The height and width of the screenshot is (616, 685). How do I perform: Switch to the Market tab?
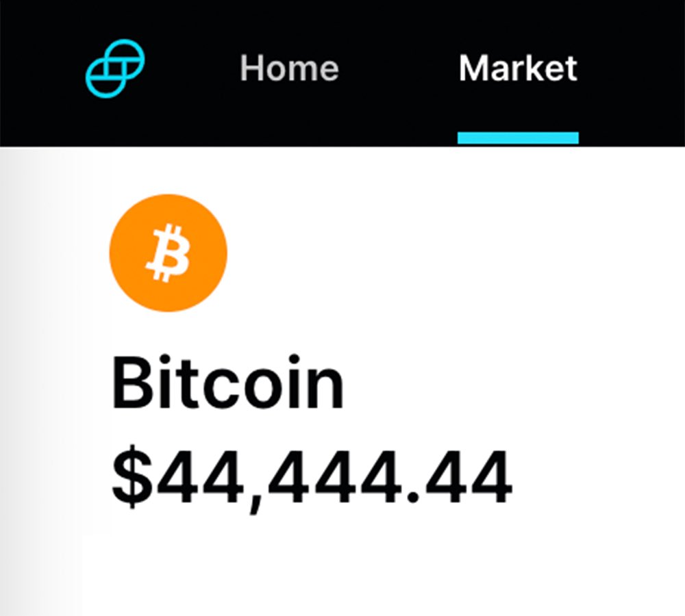[x=518, y=68]
